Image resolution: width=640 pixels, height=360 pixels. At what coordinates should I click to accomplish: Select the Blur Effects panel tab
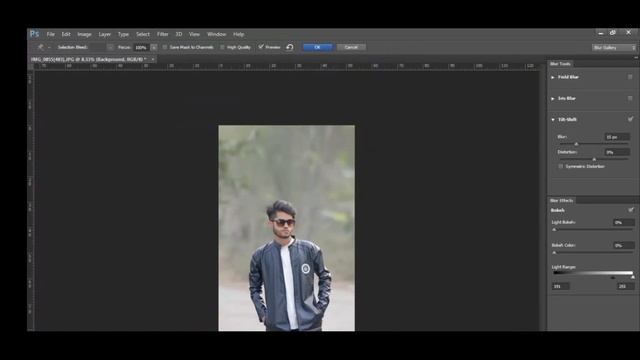tap(561, 200)
